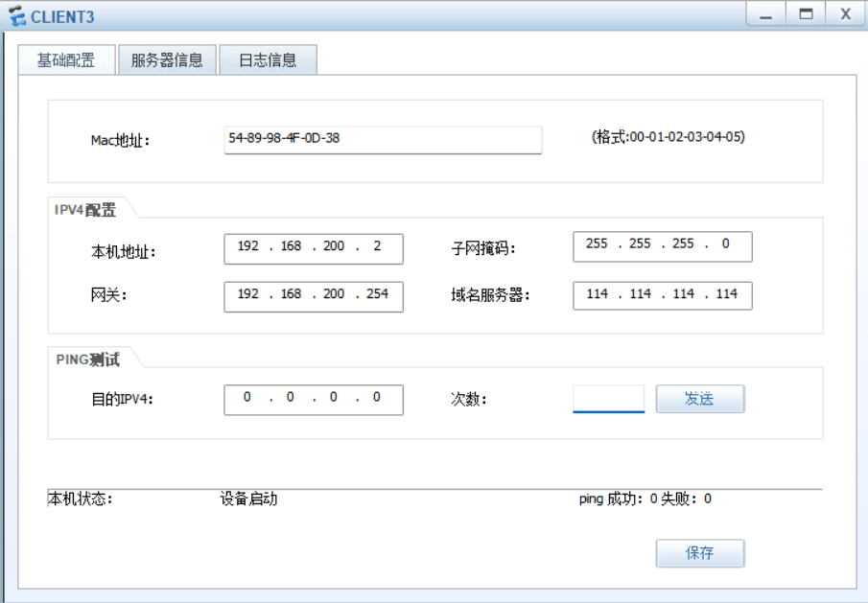The height and width of the screenshot is (603, 868).
Task: Click the 本机状态 label
Action: [x=81, y=499]
